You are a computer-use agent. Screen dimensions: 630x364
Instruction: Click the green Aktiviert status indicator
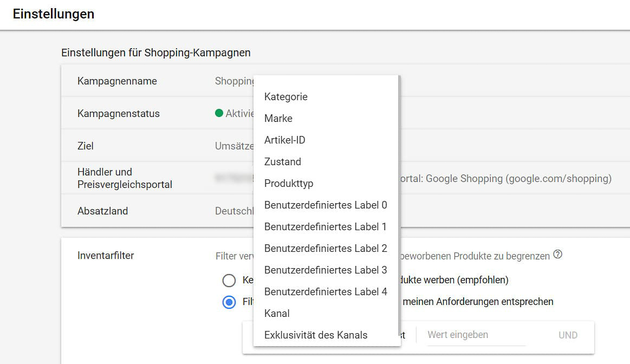pos(219,113)
